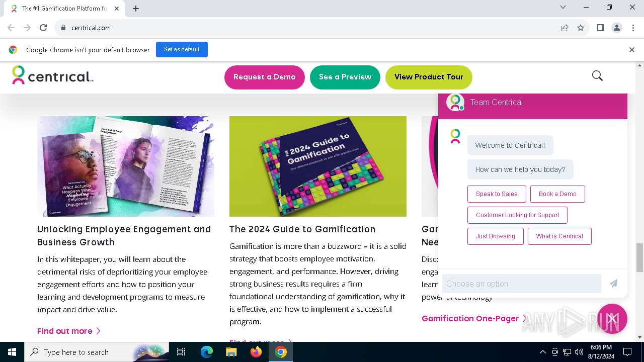Open the Windows Start menu
The image size is (644, 362).
click(12, 352)
